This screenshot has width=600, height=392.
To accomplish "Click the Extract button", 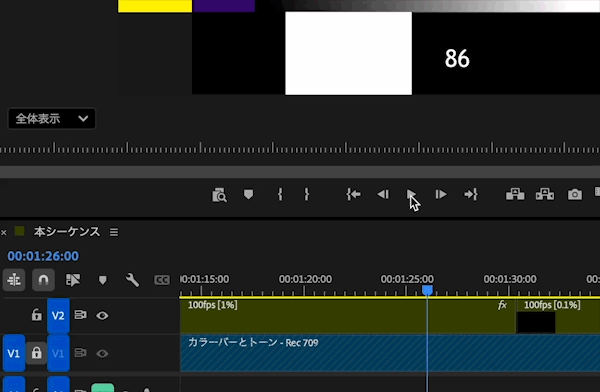I will [x=545, y=194].
